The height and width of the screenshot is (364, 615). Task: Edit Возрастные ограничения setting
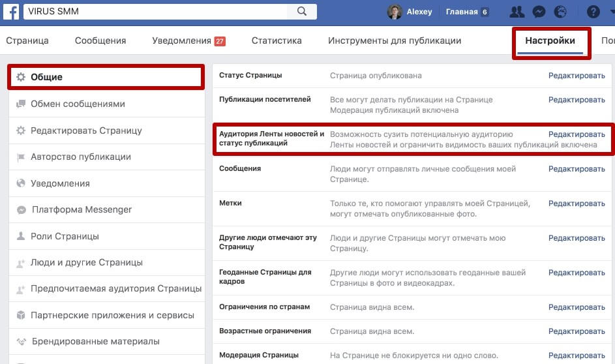pos(577,331)
